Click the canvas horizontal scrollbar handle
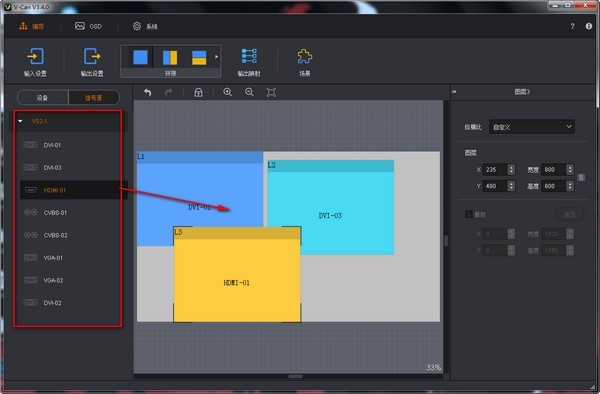 click(295, 376)
